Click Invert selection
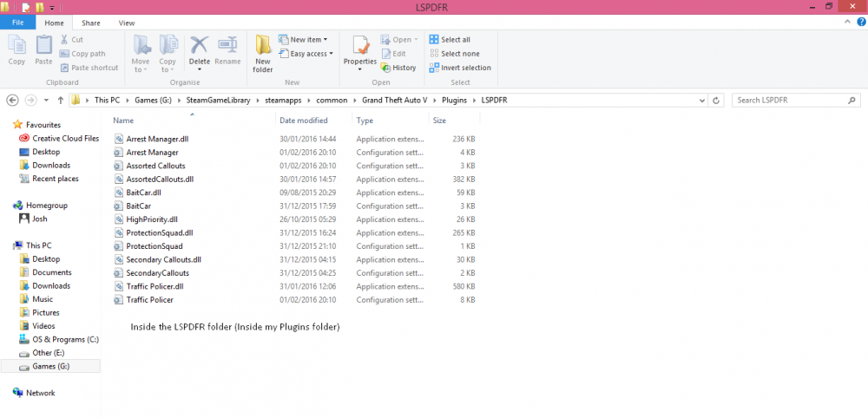The width and height of the screenshot is (868, 418). tap(461, 68)
